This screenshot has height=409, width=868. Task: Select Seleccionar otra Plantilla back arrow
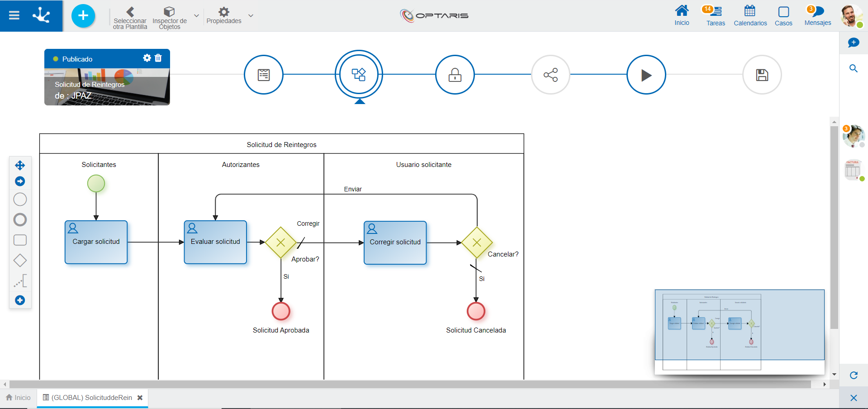pos(130,18)
